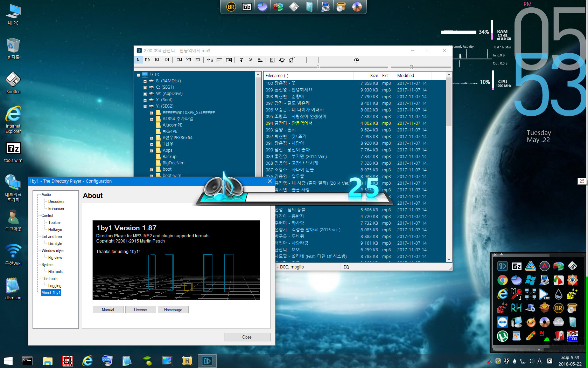Open Toolbar settings in configuration tree
The width and height of the screenshot is (588, 368).
point(54,223)
